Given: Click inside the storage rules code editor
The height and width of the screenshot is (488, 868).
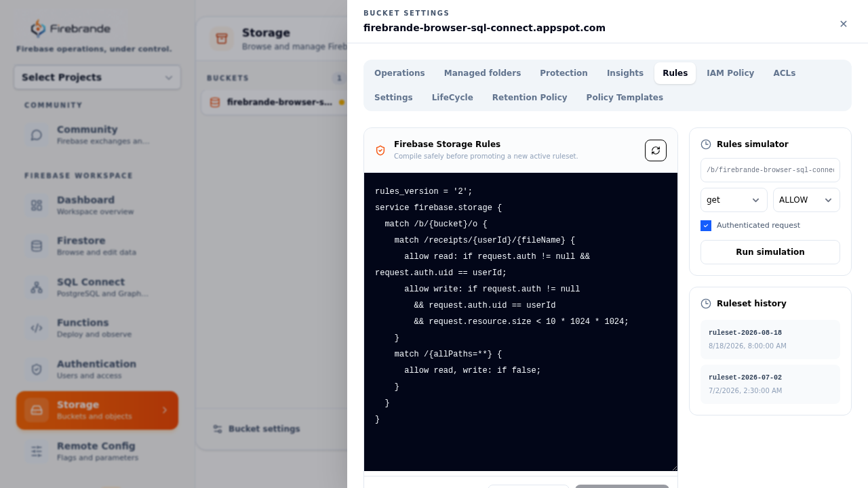Looking at the screenshot, I should pos(521,322).
